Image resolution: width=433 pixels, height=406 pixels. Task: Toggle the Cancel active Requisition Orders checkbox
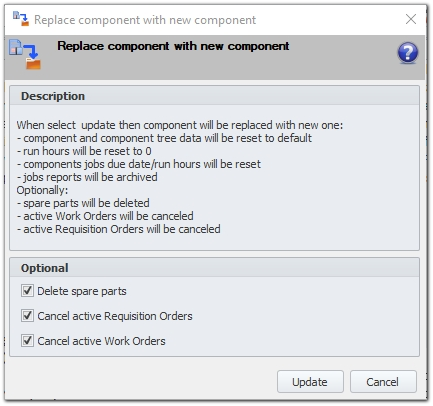[27, 316]
